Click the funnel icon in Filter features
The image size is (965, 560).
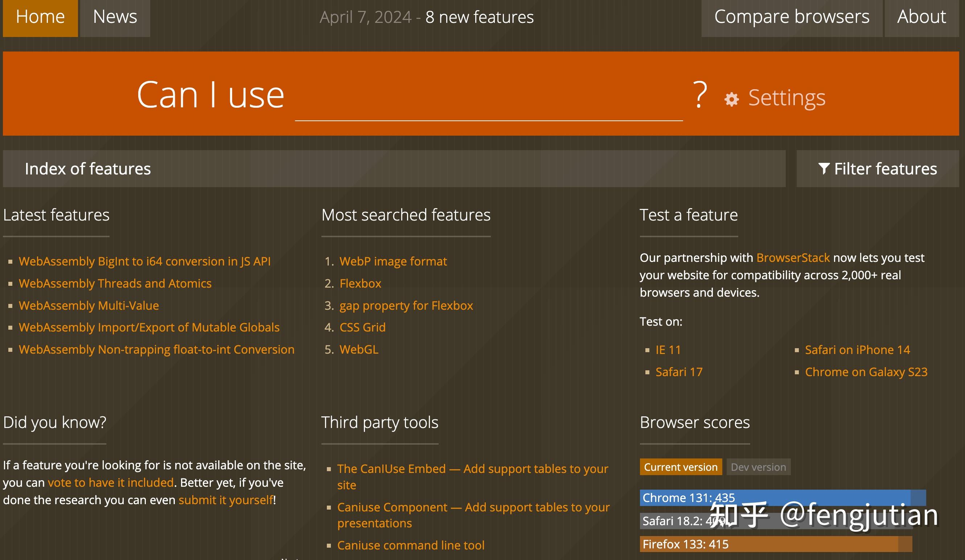[x=824, y=168]
